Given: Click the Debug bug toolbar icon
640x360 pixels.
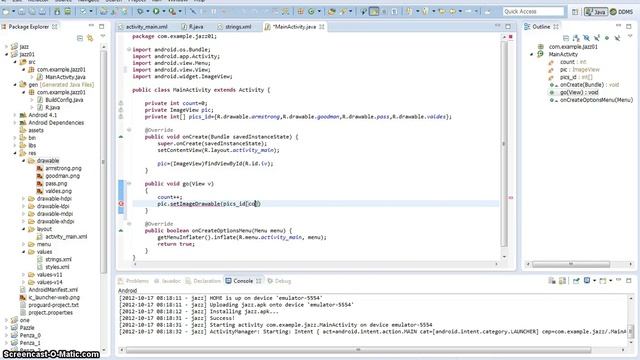Looking at the screenshot, I should (140, 12).
